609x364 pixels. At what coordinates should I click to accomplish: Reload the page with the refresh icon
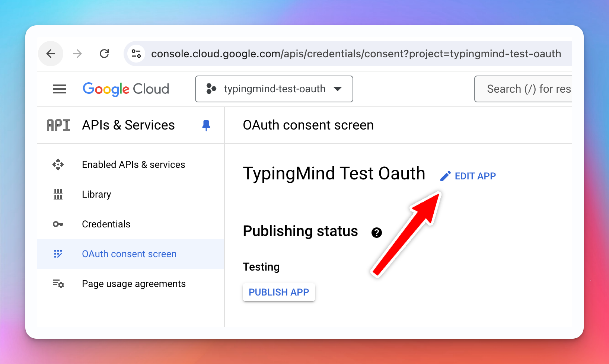coord(104,54)
